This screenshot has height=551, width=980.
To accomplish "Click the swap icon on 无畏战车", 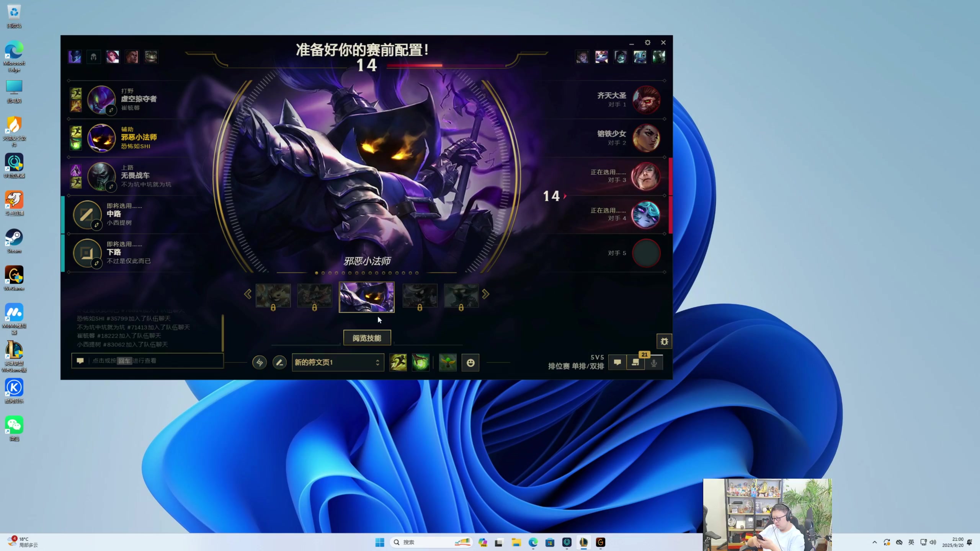I will point(111,187).
